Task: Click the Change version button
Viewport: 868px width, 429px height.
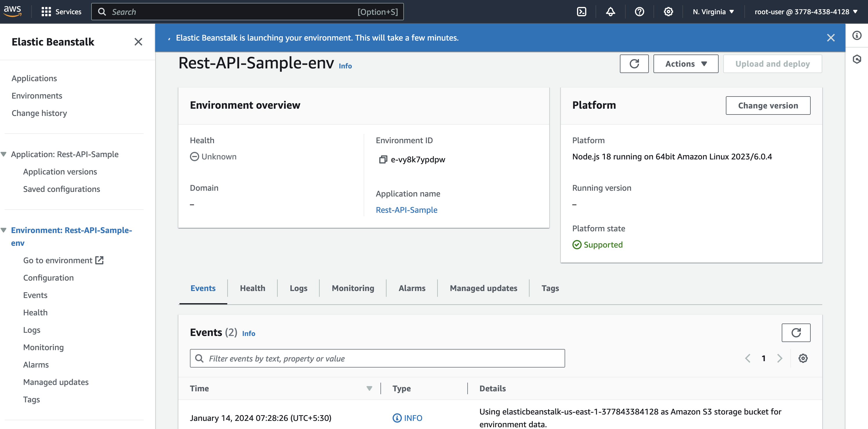Action: (768, 106)
